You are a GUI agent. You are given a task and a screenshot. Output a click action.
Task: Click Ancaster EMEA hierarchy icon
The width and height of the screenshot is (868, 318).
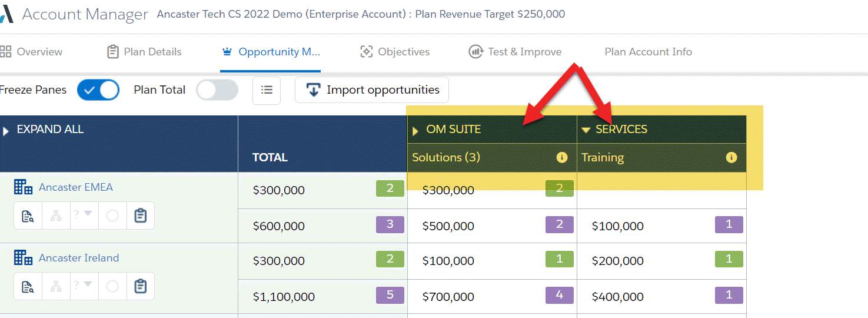point(56,216)
